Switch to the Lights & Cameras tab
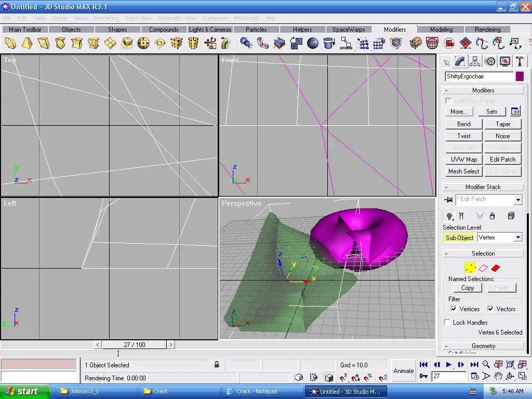The image size is (532, 399). [x=210, y=30]
